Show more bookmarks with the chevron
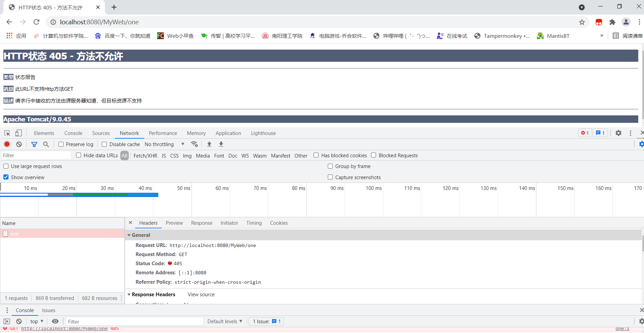 click(602, 36)
